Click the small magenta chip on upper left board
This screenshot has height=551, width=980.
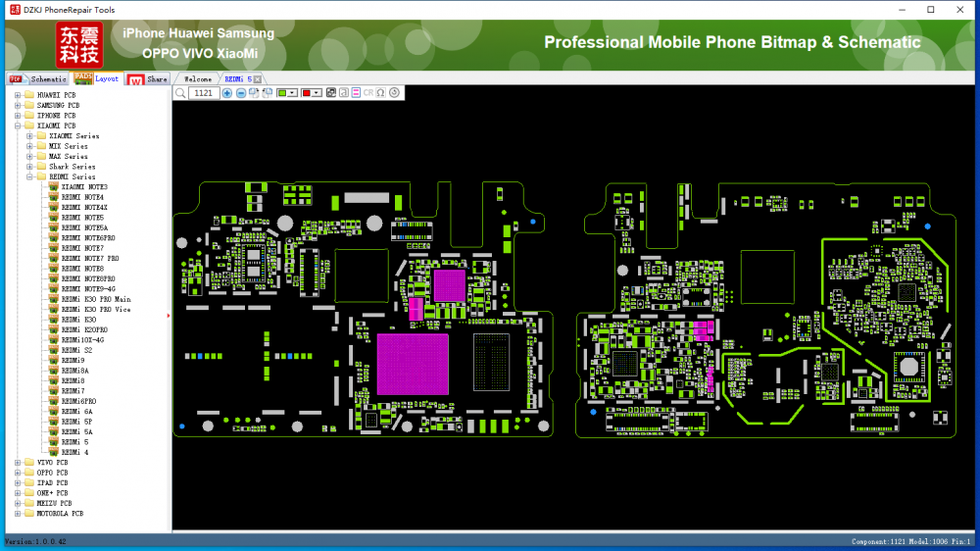coord(450,286)
